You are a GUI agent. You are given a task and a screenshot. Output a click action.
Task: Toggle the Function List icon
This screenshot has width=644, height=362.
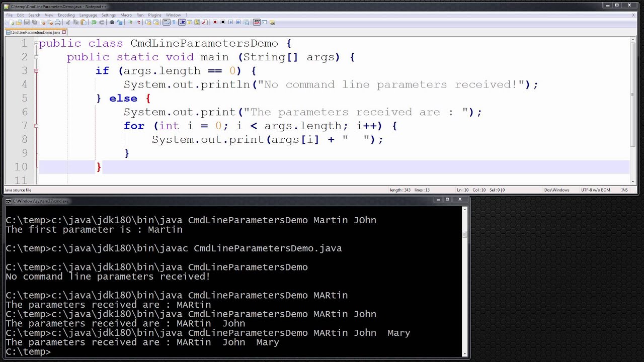pyautogui.click(x=205, y=22)
